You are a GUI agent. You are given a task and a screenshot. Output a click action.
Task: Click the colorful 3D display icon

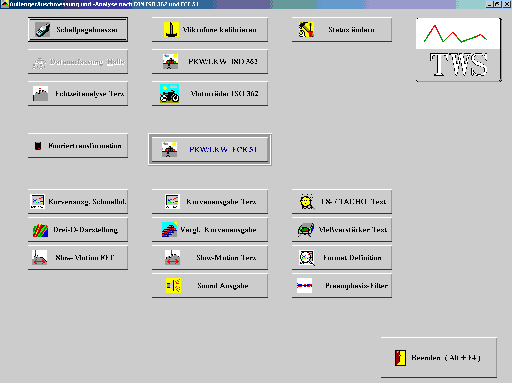[x=40, y=230]
